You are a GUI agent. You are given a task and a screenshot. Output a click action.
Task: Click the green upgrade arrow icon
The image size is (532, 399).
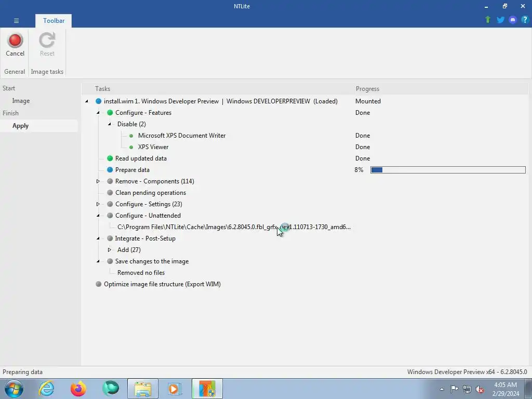click(x=488, y=20)
